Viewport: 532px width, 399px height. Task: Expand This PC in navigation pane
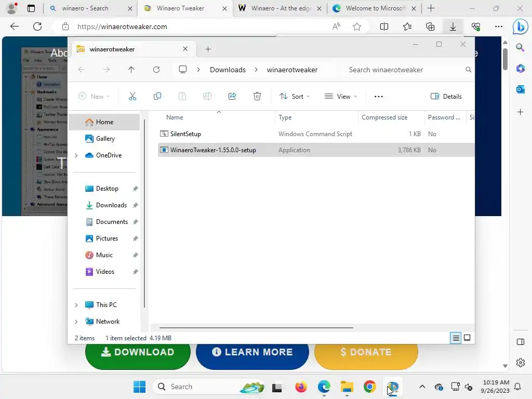tap(76, 305)
